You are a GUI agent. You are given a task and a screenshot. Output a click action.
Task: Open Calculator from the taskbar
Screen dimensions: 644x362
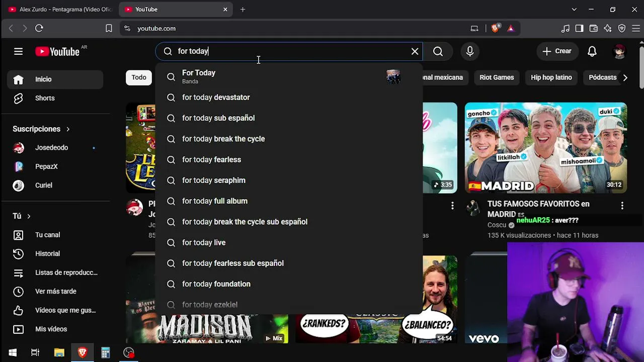[x=105, y=353]
